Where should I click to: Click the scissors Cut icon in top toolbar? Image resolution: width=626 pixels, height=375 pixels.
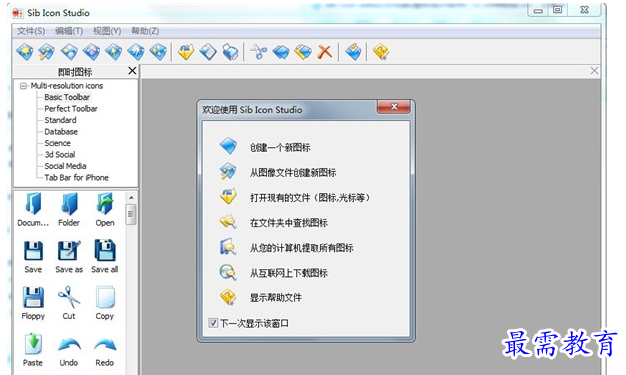click(258, 52)
